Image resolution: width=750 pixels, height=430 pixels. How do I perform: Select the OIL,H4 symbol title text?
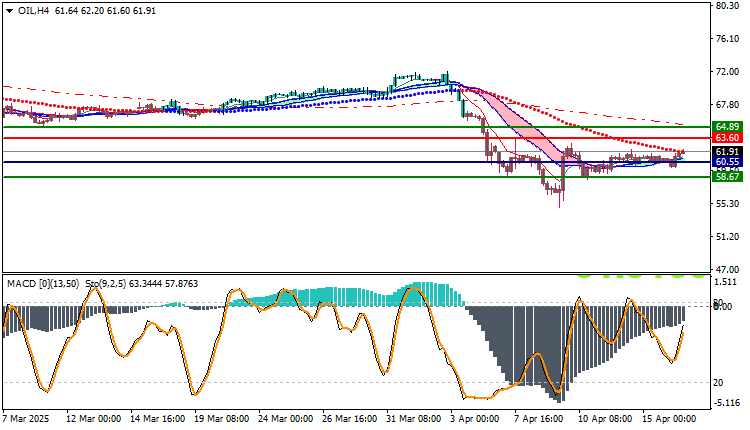[x=33, y=11]
